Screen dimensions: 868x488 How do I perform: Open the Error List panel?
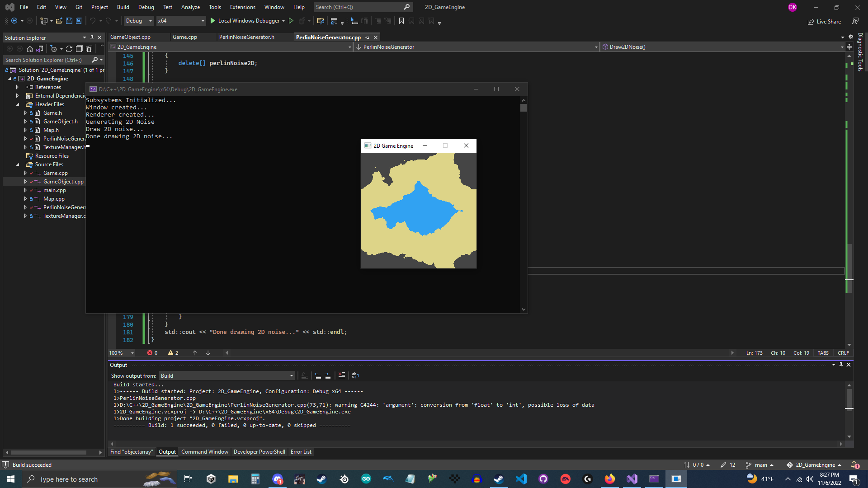(301, 451)
